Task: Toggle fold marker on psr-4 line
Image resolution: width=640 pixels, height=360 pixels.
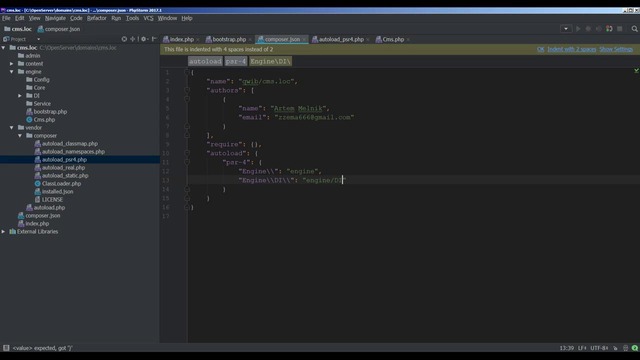Action: [187, 162]
